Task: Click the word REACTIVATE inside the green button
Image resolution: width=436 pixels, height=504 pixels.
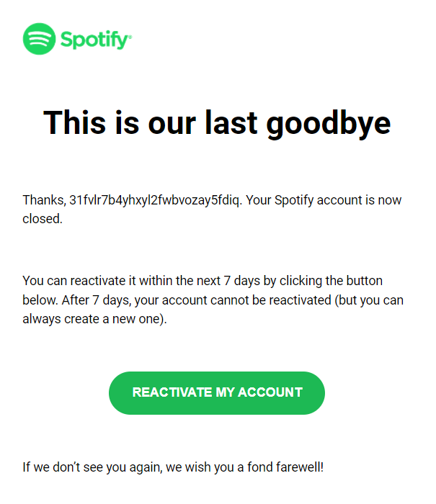Action: point(172,392)
